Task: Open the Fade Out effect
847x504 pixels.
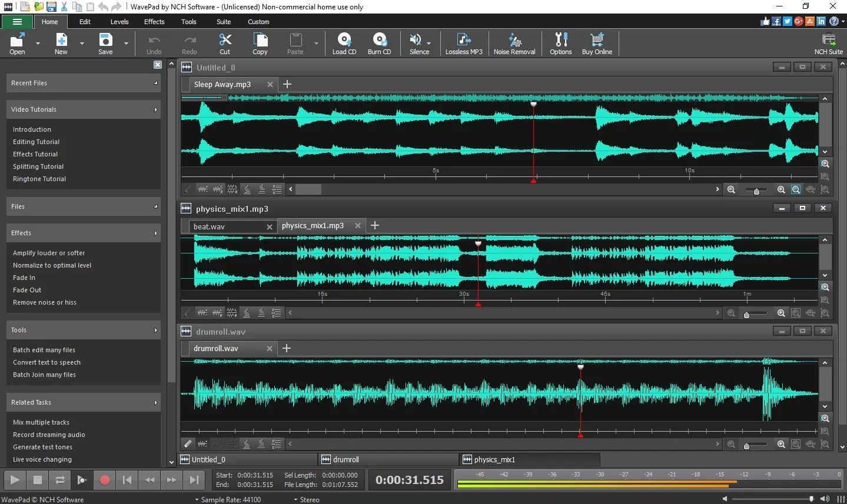Action: (26, 290)
